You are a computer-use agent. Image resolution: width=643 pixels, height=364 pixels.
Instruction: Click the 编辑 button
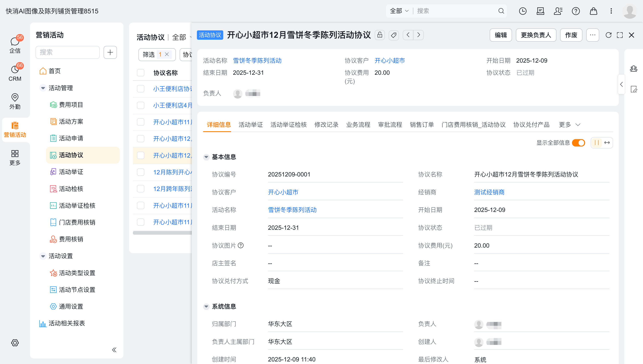(501, 35)
